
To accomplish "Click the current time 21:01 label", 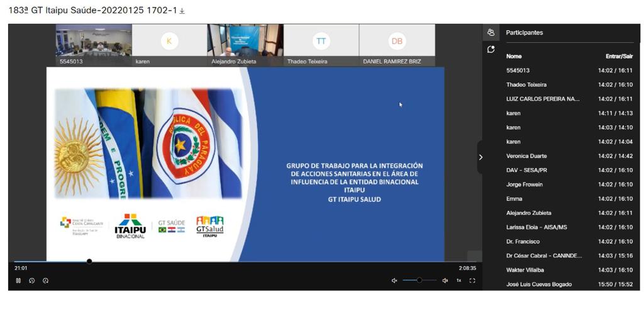I will coord(21,268).
